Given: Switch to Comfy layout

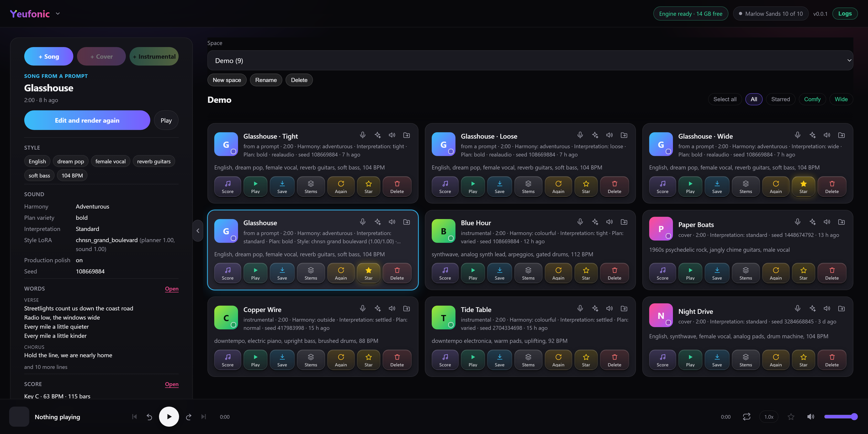Looking at the screenshot, I should point(812,99).
